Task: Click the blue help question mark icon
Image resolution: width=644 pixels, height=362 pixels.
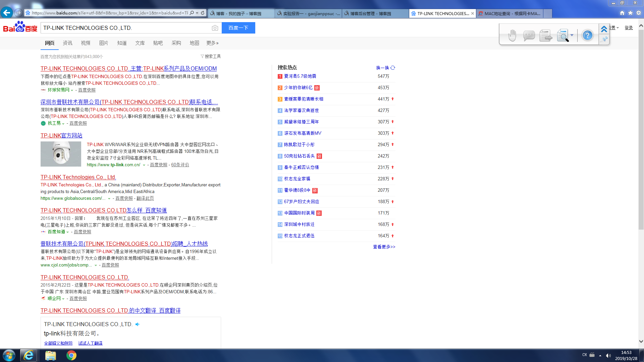Action: tap(587, 36)
